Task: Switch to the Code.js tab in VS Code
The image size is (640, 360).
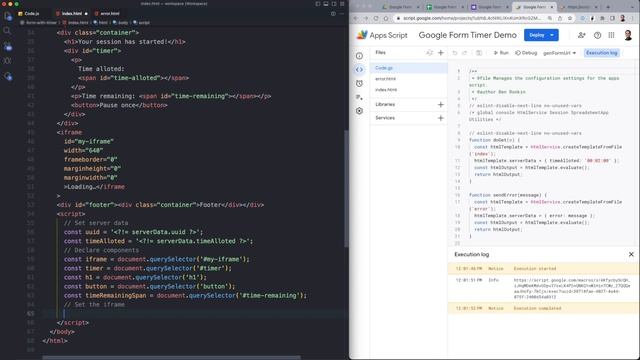Action: (x=29, y=13)
